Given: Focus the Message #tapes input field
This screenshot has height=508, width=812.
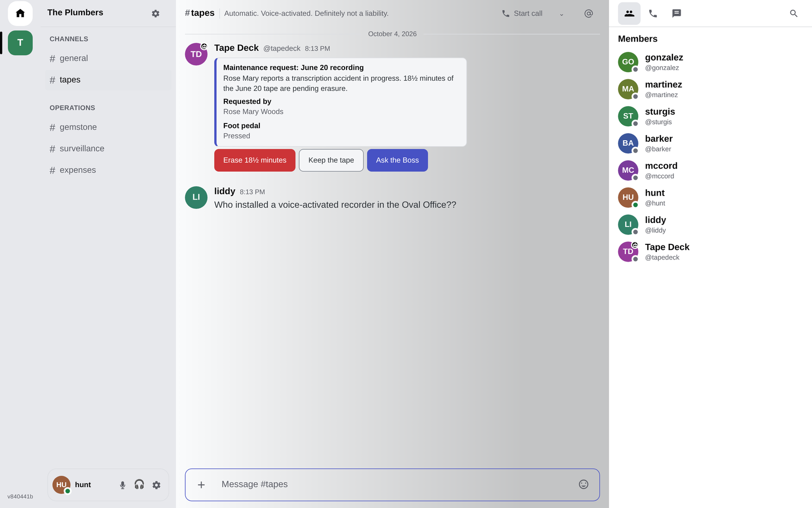Looking at the screenshot, I should coord(392,485).
